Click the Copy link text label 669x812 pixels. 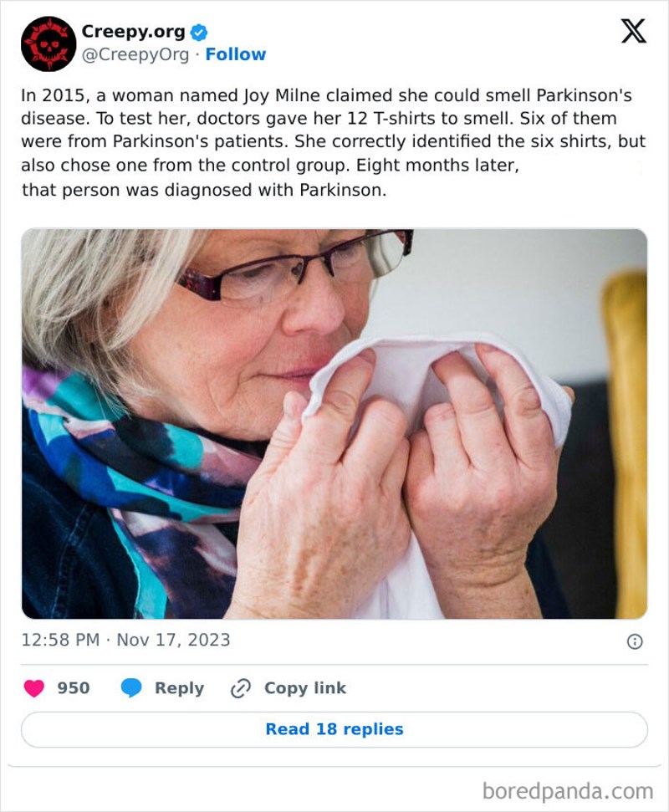pos(304,687)
